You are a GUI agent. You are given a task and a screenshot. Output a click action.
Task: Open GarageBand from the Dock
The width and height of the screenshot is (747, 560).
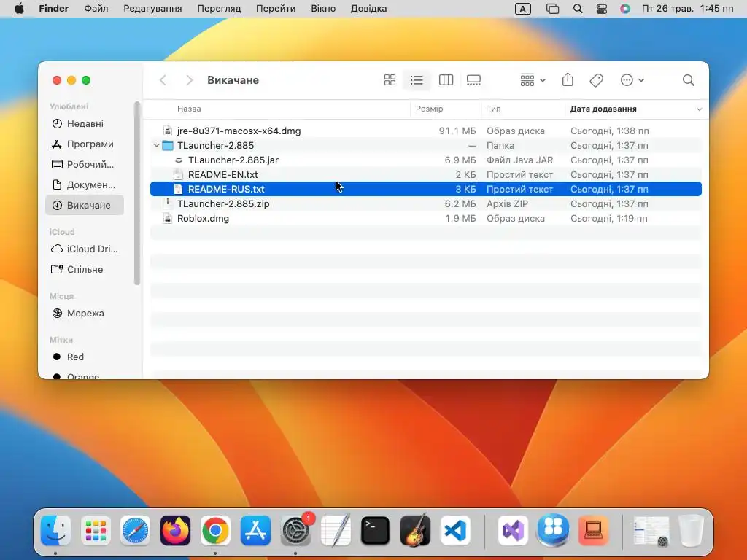point(415,530)
